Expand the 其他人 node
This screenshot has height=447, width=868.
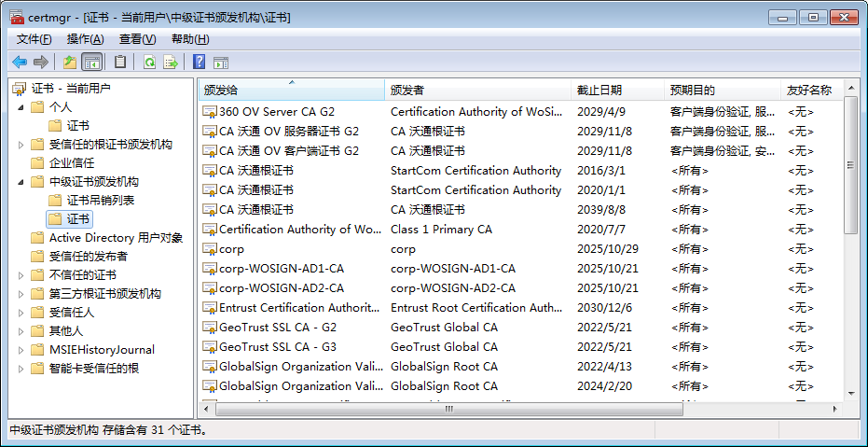pyautogui.click(x=21, y=331)
